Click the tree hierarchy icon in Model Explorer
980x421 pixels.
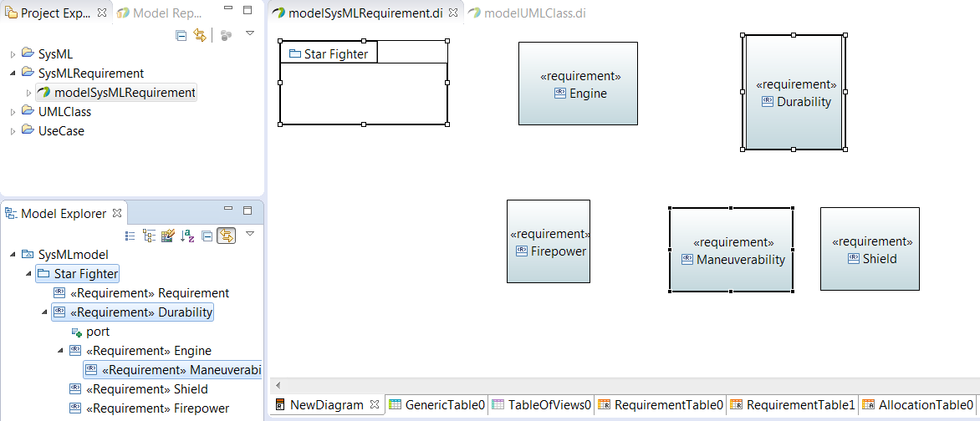tap(149, 236)
